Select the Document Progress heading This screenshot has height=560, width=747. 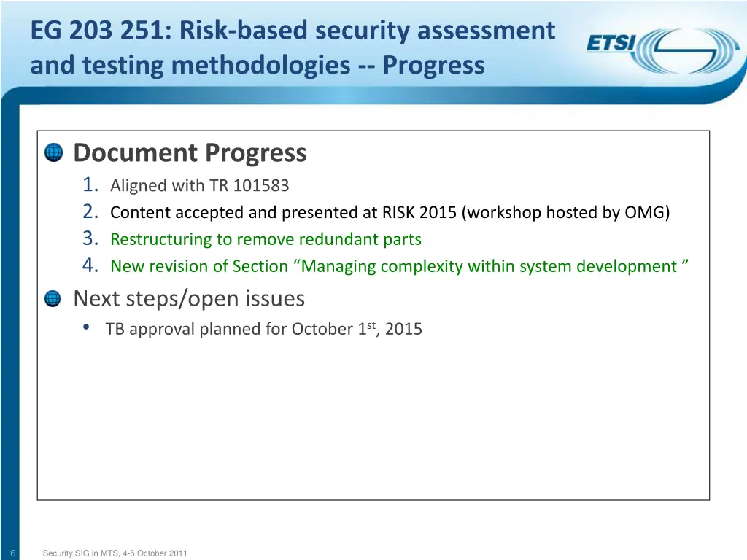pyautogui.click(x=190, y=153)
